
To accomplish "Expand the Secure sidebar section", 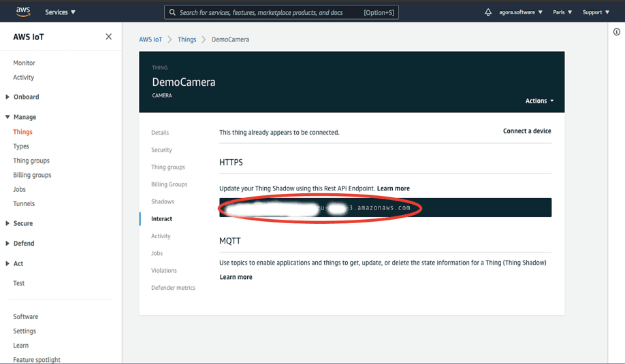I will click(x=19, y=223).
